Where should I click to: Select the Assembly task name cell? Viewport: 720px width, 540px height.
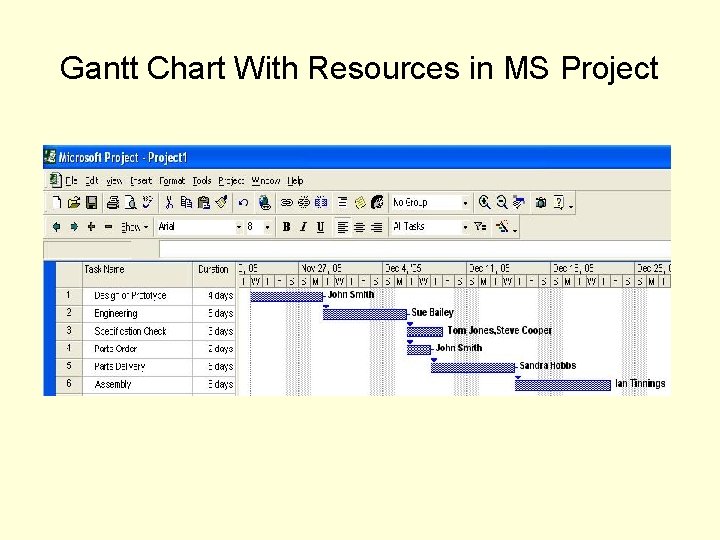(137, 384)
